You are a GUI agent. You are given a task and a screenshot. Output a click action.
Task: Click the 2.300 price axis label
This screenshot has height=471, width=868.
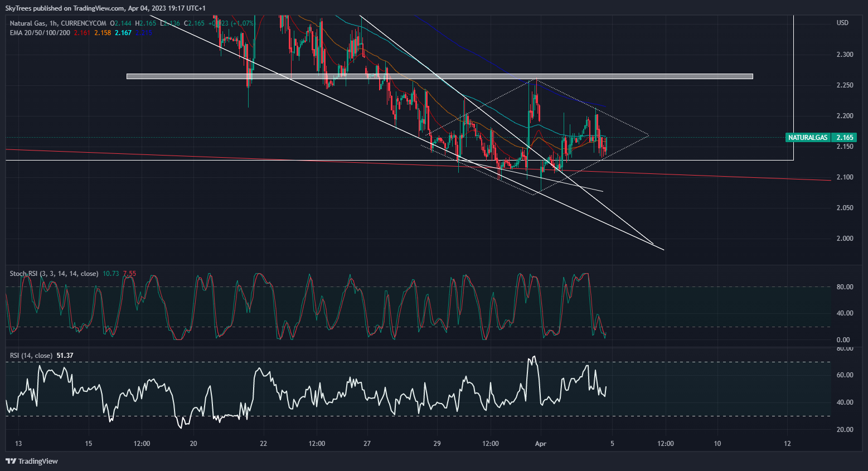click(x=845, y=55)
